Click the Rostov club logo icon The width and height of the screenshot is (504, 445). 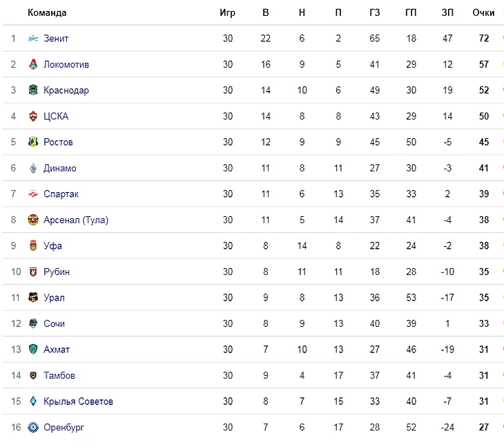coord(33,142)
